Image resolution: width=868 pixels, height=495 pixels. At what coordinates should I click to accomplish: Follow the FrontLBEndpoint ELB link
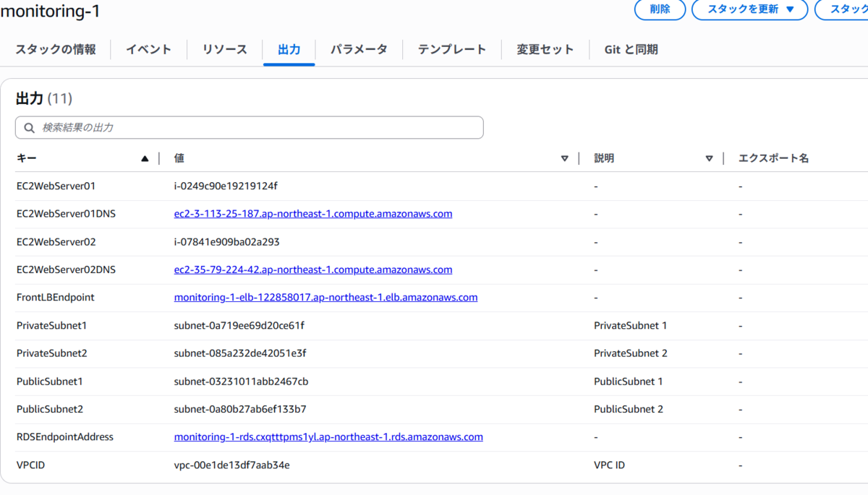point(325,297)
